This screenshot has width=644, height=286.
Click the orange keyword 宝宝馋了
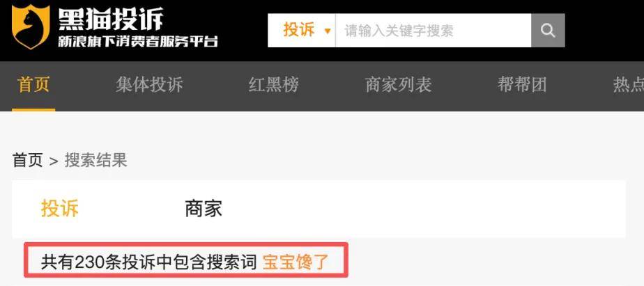point(296,262)
